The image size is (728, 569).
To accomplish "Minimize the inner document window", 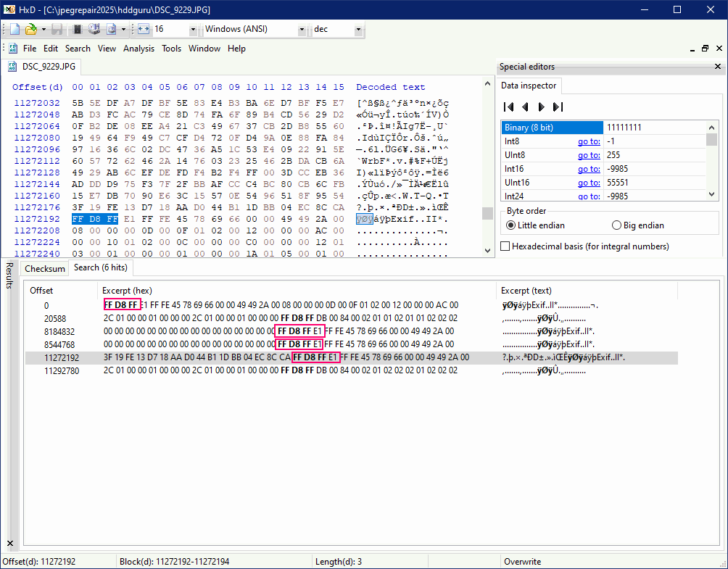I will (692, 49).
